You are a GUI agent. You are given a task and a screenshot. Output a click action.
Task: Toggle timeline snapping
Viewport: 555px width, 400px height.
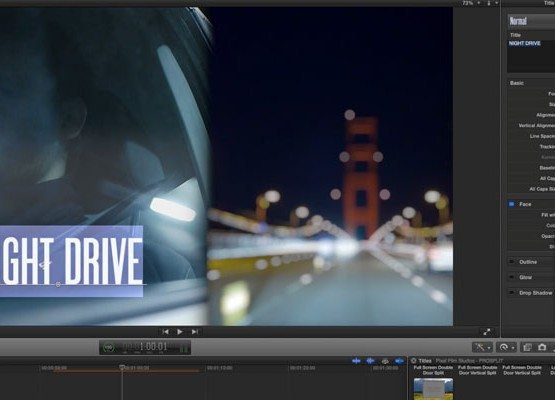tap(399, 361)
